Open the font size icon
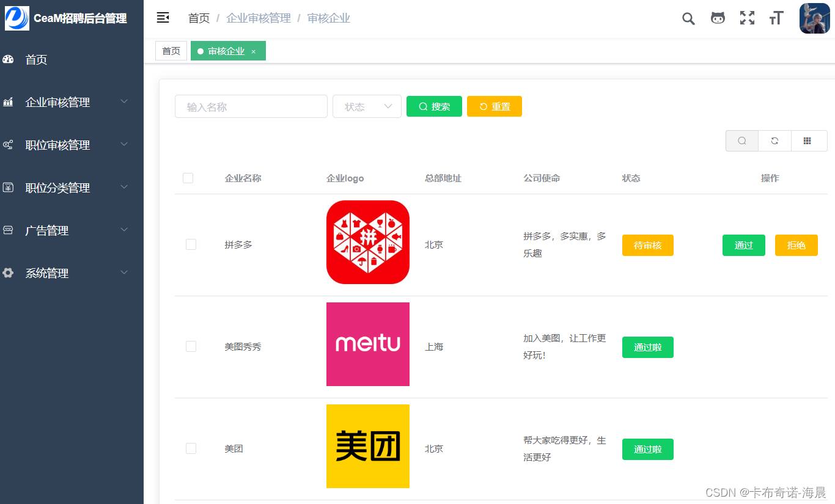This screenshot has height=504, width=835. click(776, 18)
